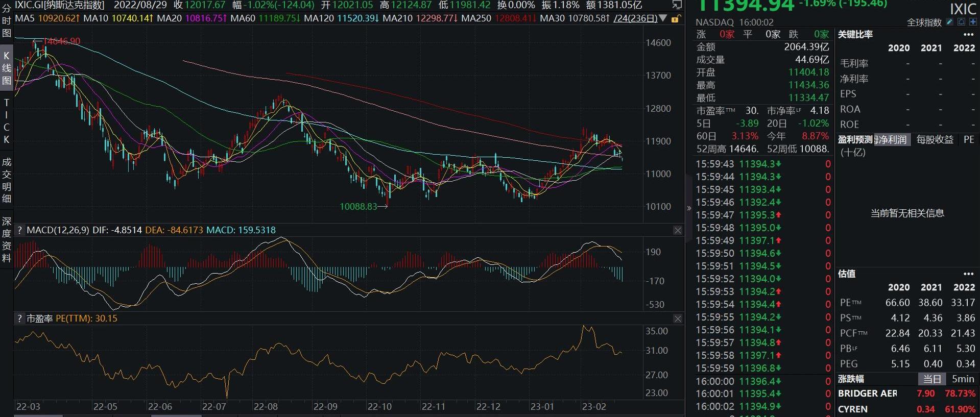The height and width of the screenshot is (417, 980).
Task: Click the bell alert icon
Action: [961, 22]
